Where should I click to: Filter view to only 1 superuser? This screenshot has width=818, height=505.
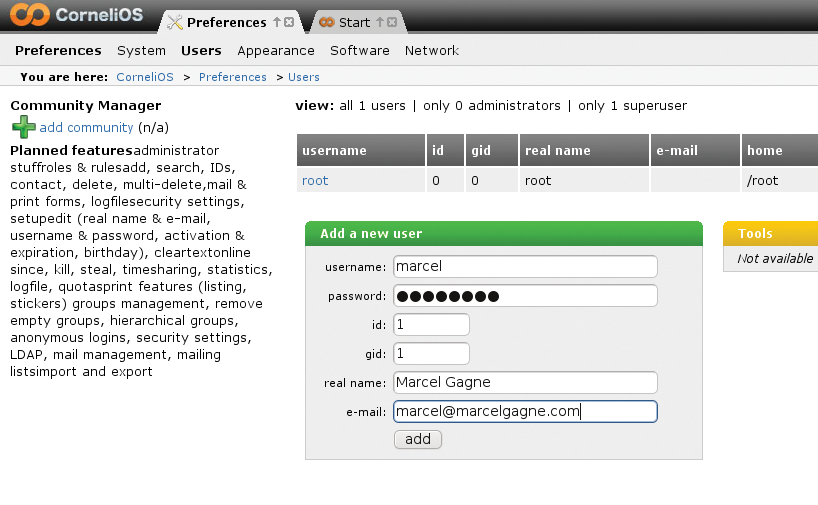tap(632, 106)
